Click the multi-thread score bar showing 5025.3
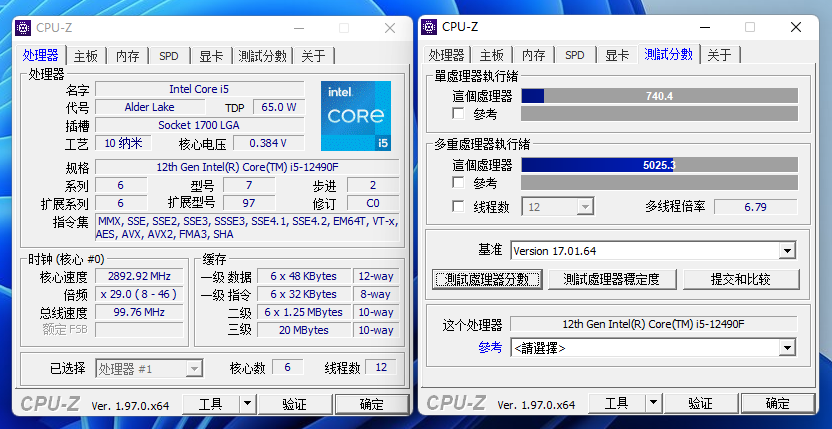This screenshot has height=429, width=832. [660, 165]
